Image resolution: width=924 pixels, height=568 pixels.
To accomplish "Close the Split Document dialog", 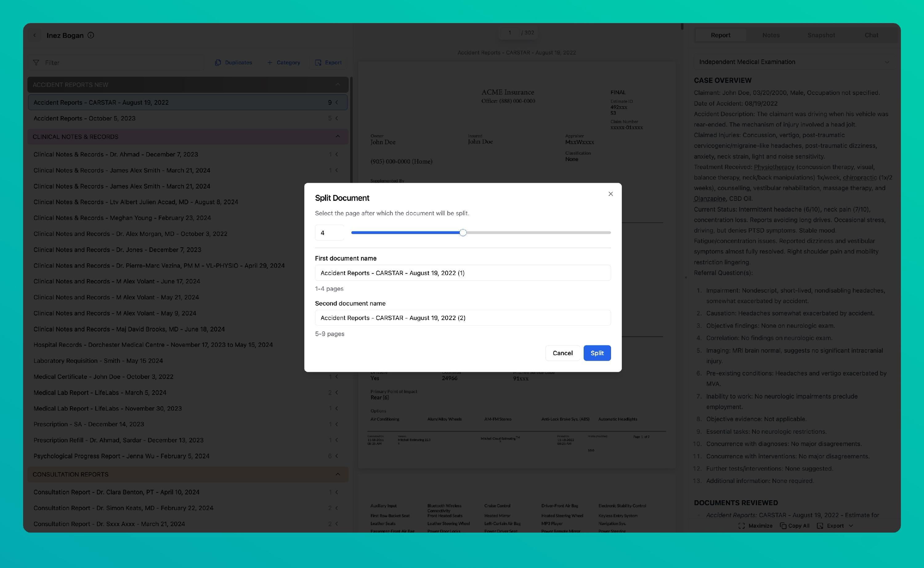I will pyautogui.click(x=610, y=194).
